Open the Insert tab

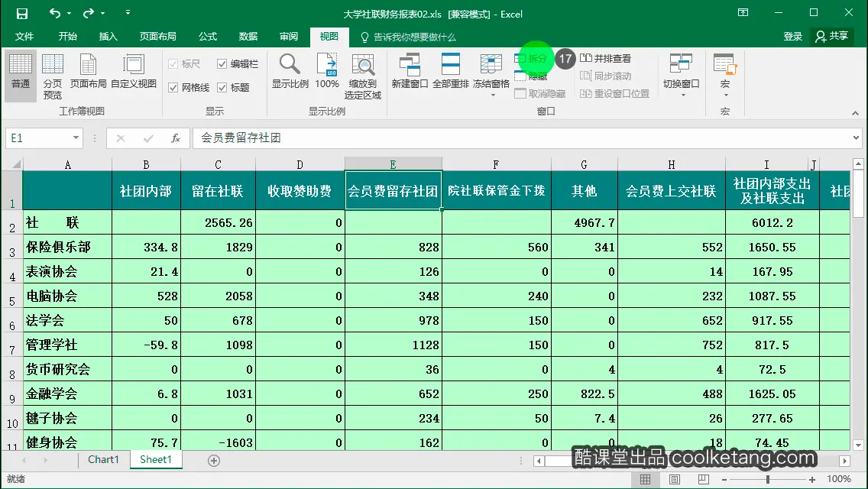[x=108, y=37]
